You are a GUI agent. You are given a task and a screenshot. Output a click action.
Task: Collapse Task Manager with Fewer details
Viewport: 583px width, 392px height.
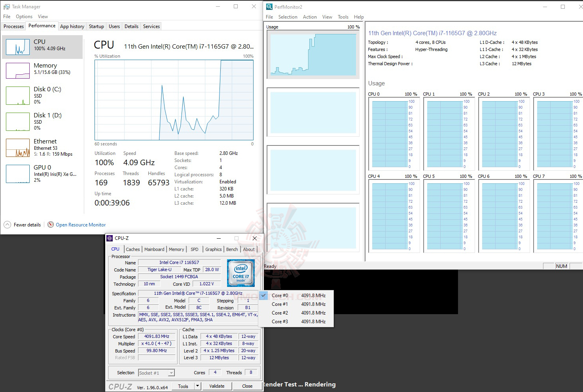(x=23, y=224)
